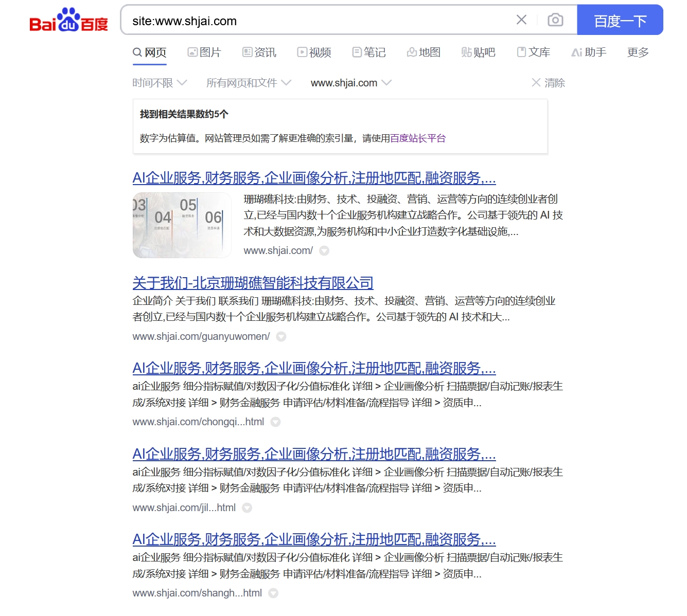This screenshot has height=616, width=687.
Task: Expand the www.shjai.com site filter dropdown
Action: (x=350, y=82)
